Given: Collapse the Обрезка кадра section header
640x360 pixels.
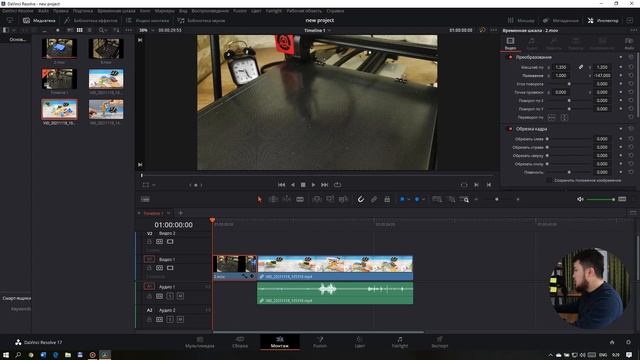Looking at the screenshot, I should [531, 129].
